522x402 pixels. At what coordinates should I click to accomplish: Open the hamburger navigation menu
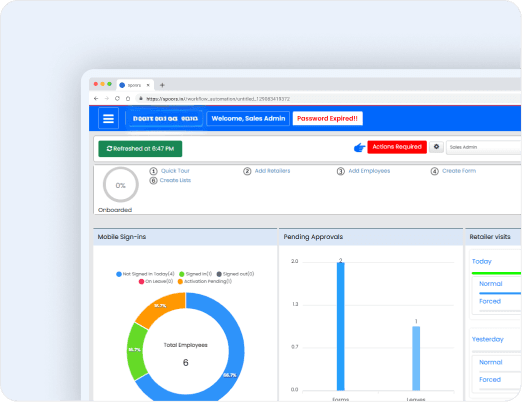click(108, 118)
